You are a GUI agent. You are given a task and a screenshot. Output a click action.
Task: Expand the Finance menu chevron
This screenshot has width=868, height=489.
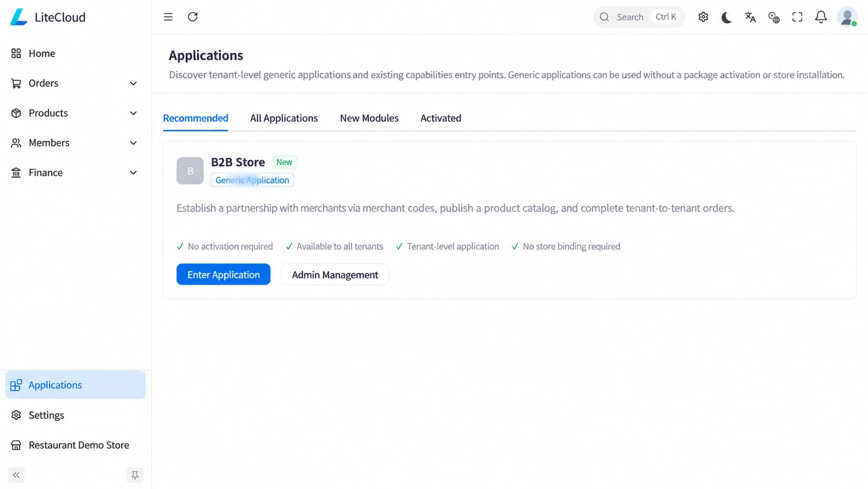coord(133,173)
